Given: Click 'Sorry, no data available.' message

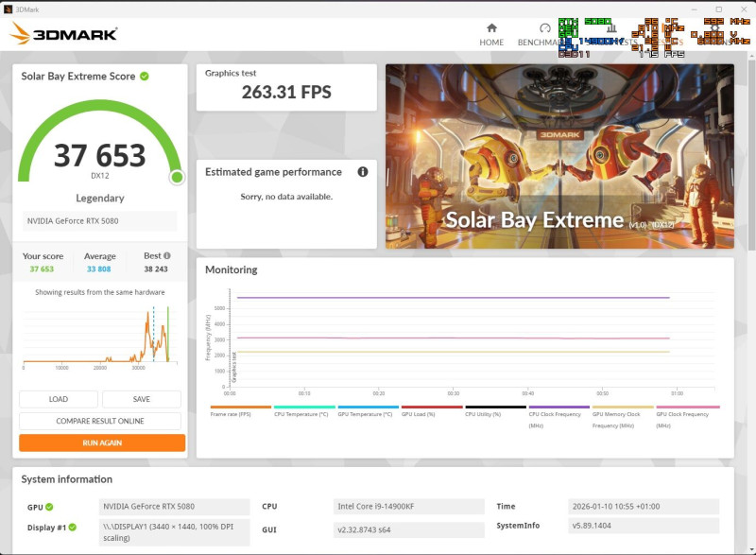Looking at the screenshot, I should click(x=286, y=197).
